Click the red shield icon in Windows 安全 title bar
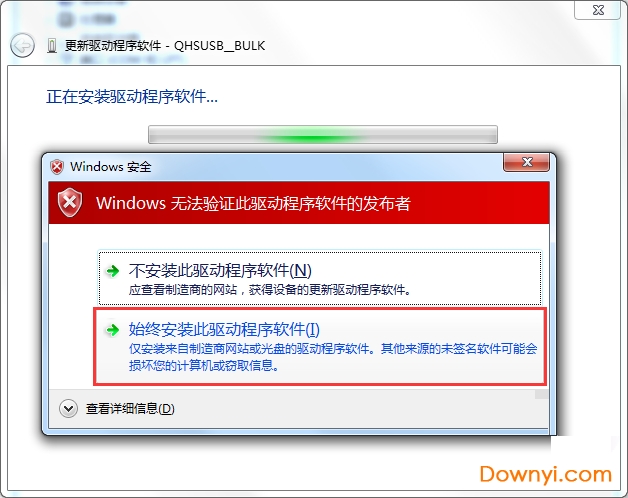 pos(57,167)
